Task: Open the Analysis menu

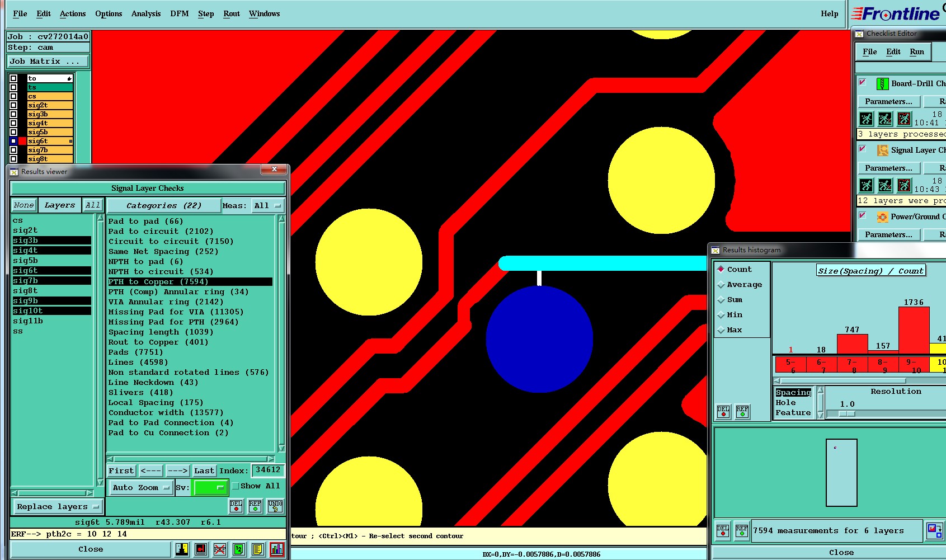Action: [146, 13]
